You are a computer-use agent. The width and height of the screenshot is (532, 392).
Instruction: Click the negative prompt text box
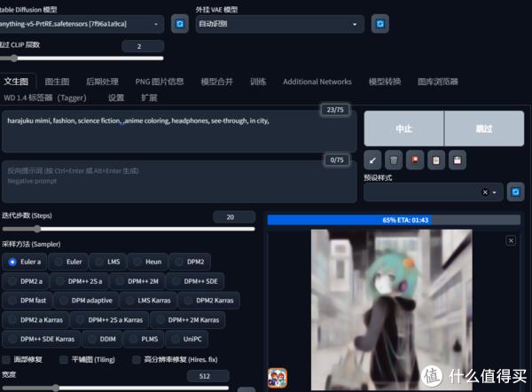point(179,182)
